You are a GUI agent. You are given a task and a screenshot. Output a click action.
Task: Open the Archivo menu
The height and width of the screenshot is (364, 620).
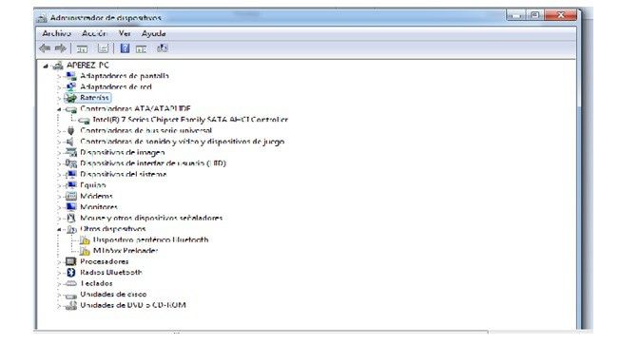(x=56, y=33)
